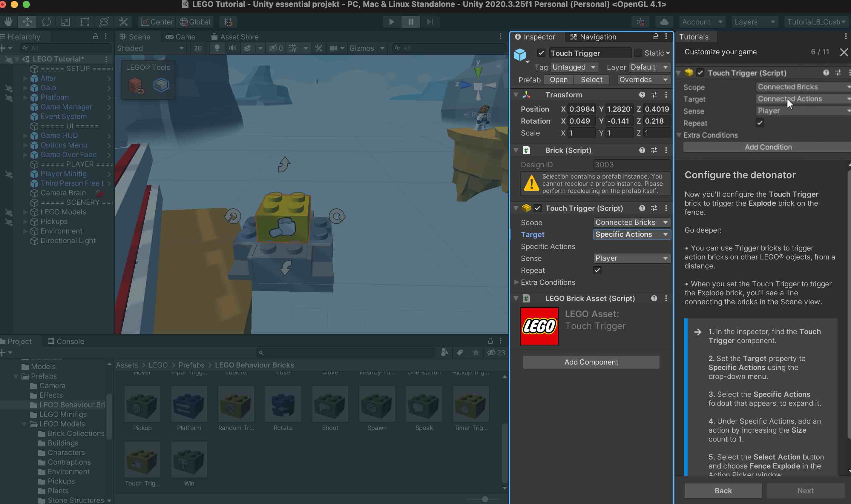Toggle the Static checkbox
Viewport: 851px width, 504px height.
click(638, 53)
